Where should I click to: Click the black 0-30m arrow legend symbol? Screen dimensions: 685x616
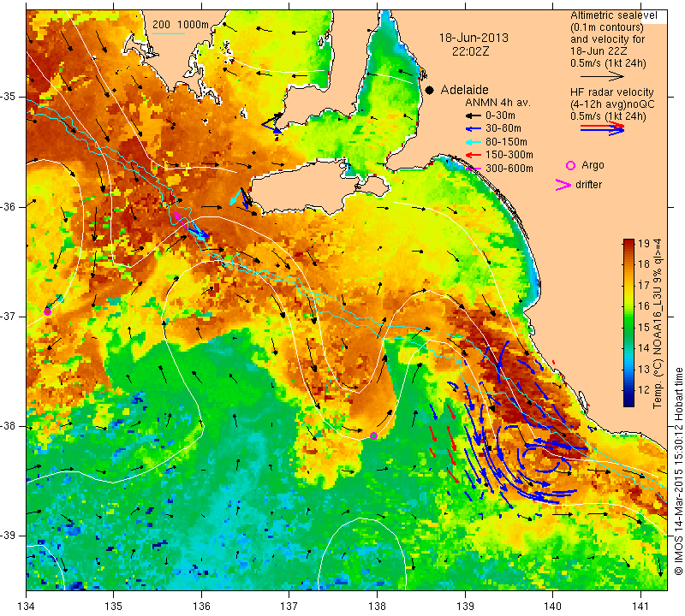coord(473,115)
